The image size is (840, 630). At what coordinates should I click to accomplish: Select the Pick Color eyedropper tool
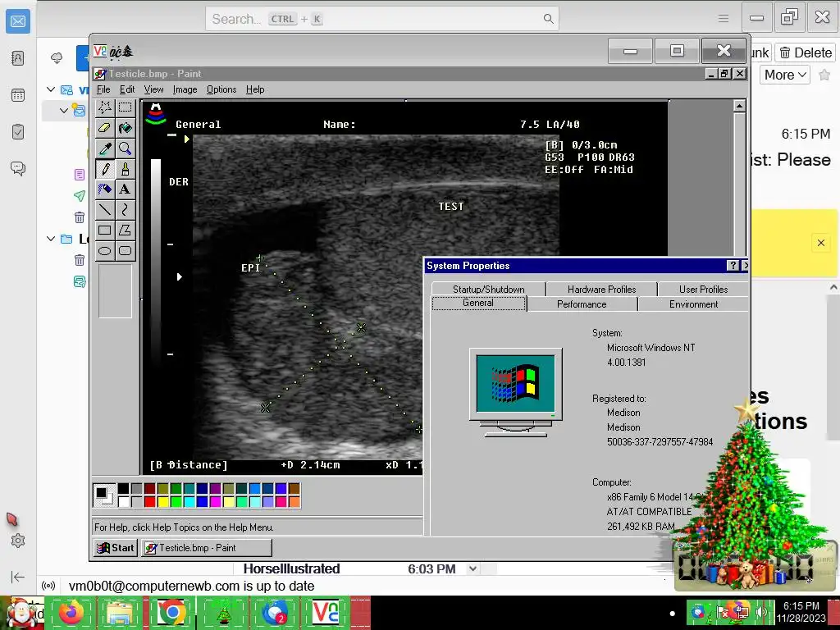105,148
